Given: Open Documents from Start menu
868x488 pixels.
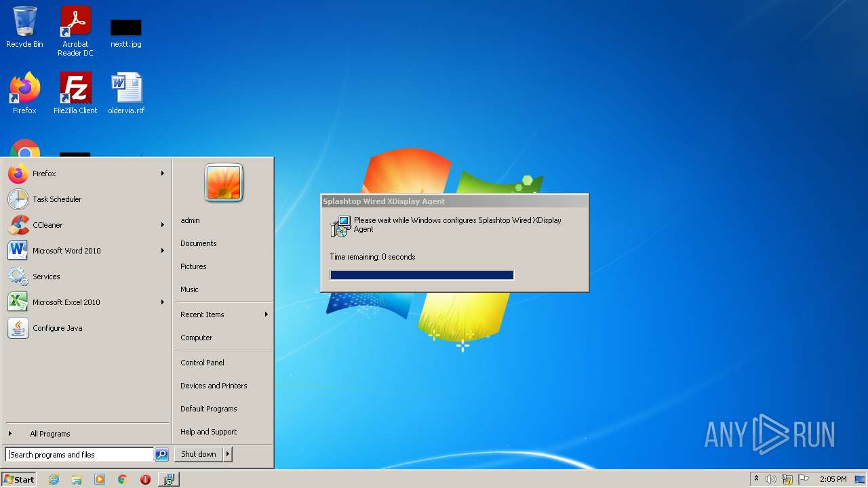Looking at the screenshot, I should [x=199, y=243].
